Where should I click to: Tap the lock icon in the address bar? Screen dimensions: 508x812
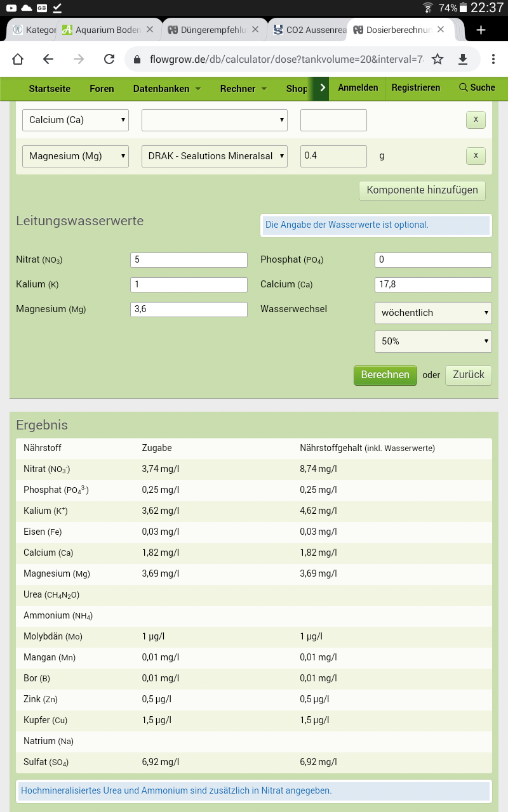(x=137, y=59)
